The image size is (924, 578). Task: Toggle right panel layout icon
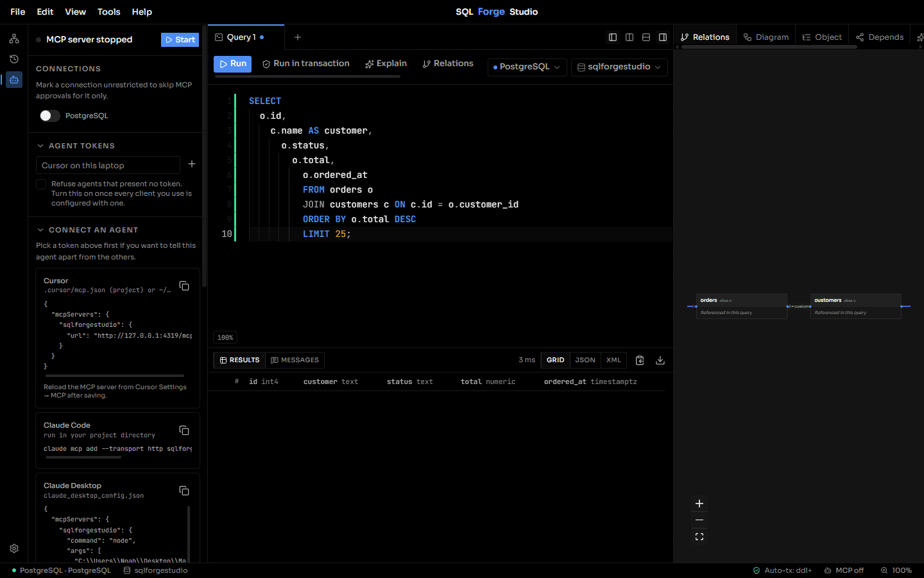click(x=663, y=37)
